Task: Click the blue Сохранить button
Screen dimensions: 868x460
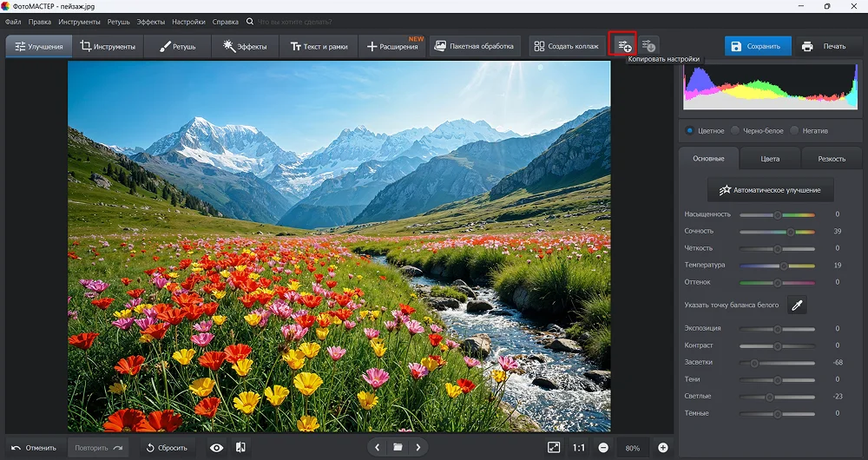Action: [x=758, y=47]
